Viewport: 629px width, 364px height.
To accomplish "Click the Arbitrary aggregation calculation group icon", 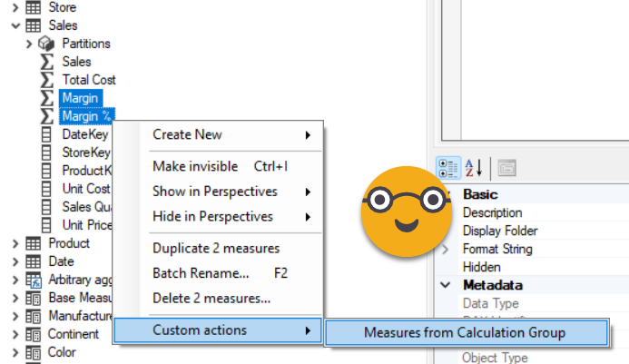I will 33,280.
